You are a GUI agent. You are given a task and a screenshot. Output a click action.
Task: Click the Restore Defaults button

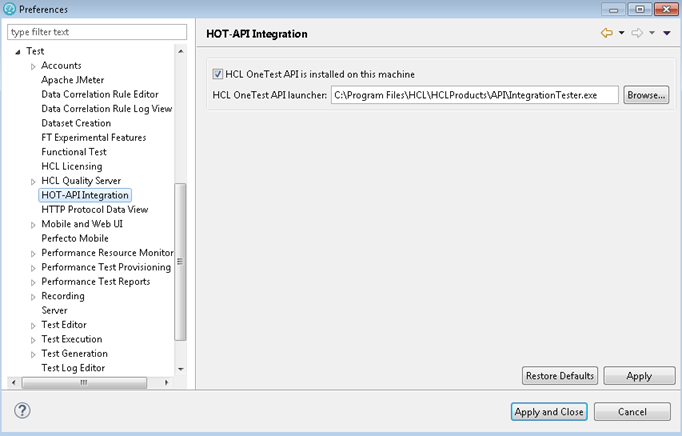(x=560, y=376)
